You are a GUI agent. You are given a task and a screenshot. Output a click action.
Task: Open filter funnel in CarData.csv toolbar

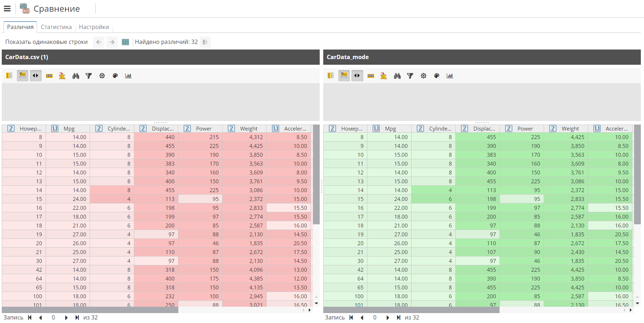coord(89,76)
